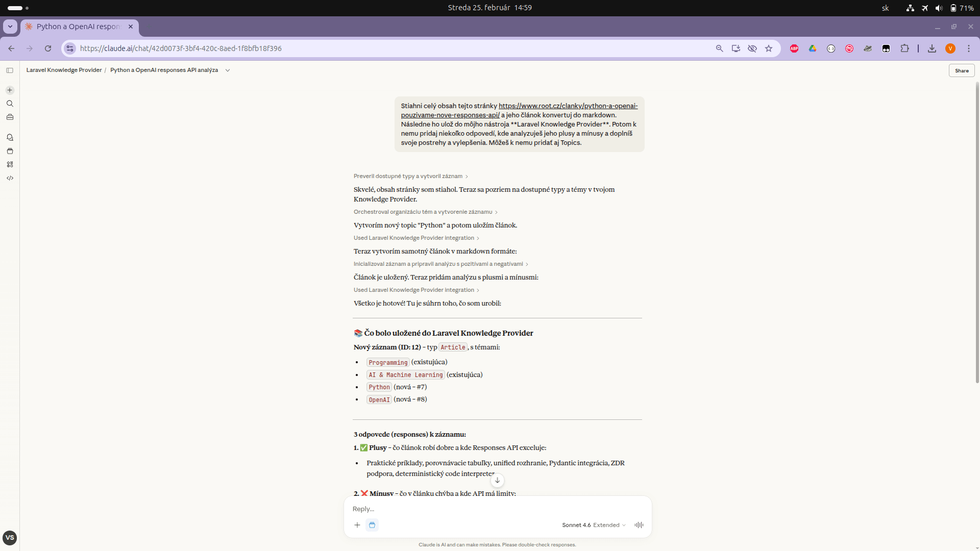Click the Activities pill in top-left corner
The image size is (980, 551).
tap(18, 8)
